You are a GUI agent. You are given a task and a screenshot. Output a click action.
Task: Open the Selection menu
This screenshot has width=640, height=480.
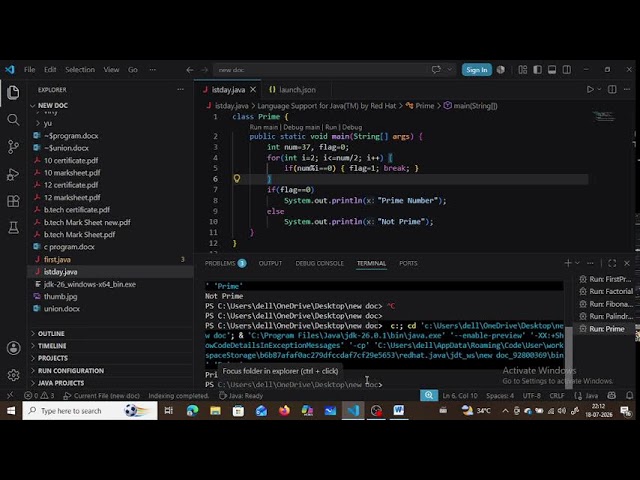click(x=80, y=70)
